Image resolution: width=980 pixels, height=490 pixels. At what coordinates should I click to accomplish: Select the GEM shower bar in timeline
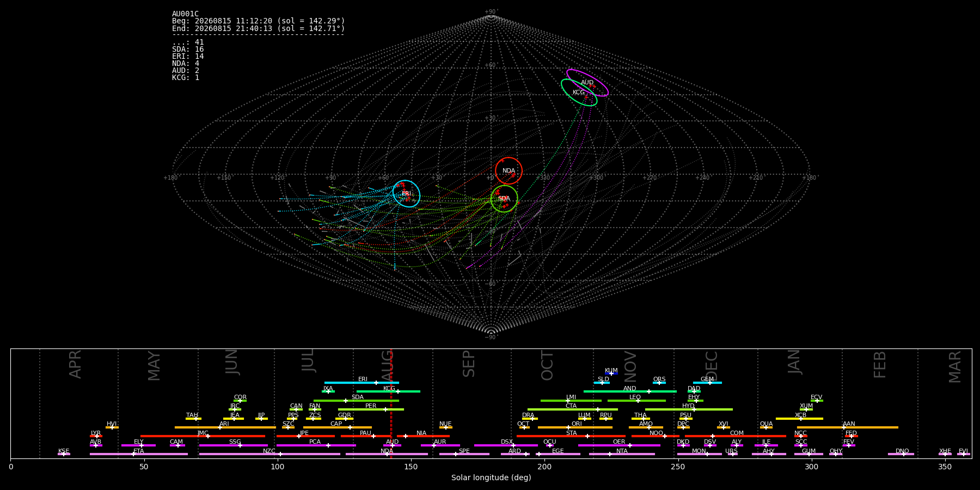click(707, 383)
